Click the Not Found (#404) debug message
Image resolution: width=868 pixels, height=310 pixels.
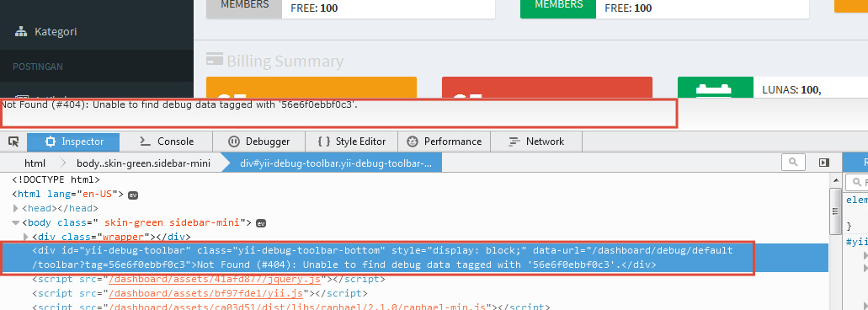point(178,104)
